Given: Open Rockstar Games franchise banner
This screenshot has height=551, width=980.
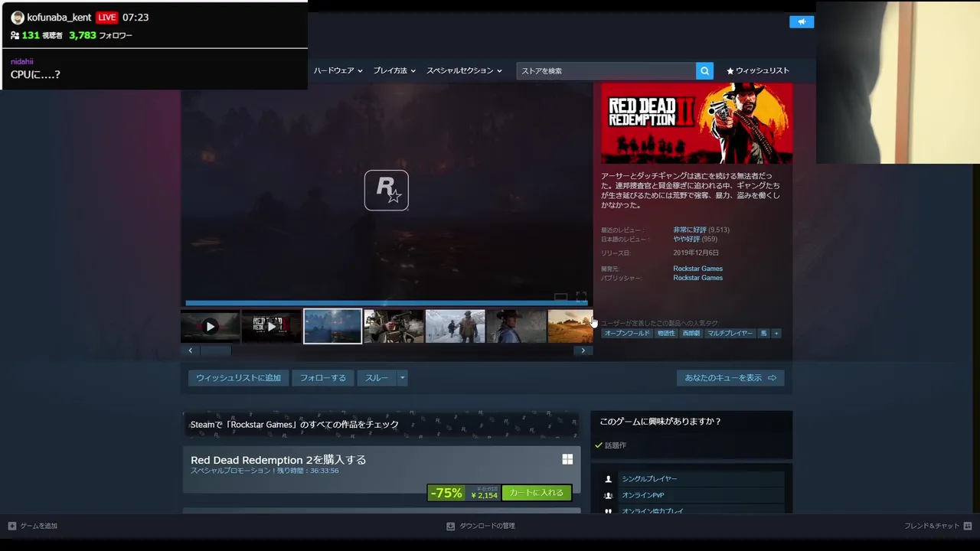Looking at the screenshot, I should [381, 424].
